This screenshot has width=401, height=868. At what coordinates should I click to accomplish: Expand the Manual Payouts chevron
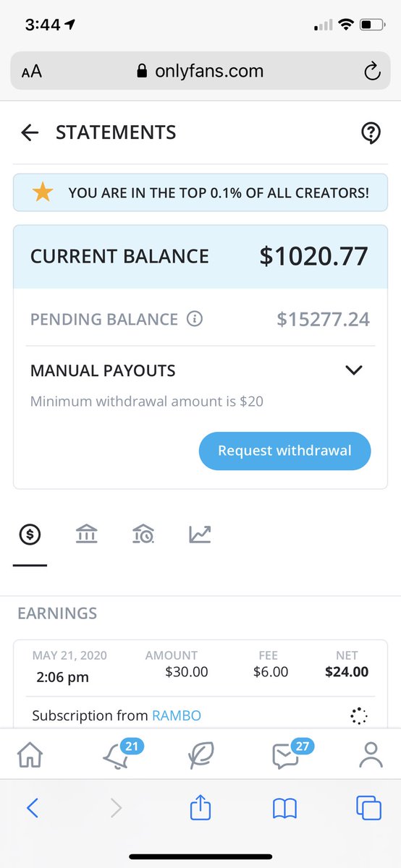(353, 370)
